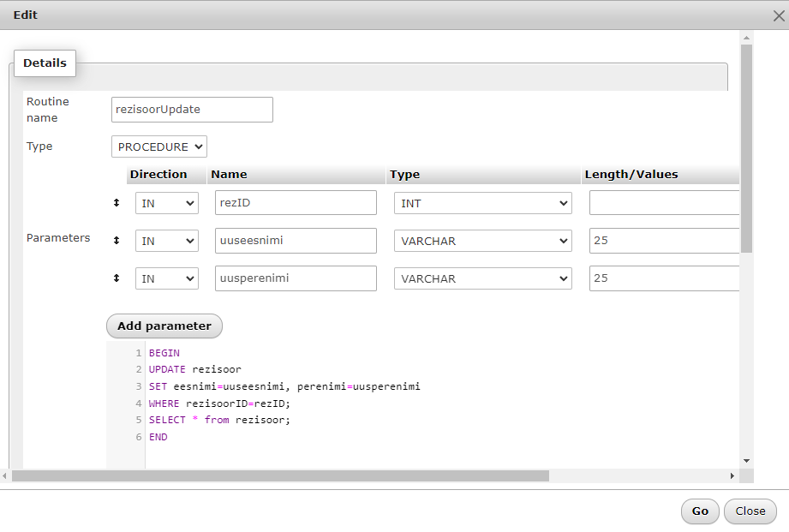Screen dimensions: 789x532
Task: Open the routine Type dropdown showing PROCEDURE
Action: click(159, 146)
